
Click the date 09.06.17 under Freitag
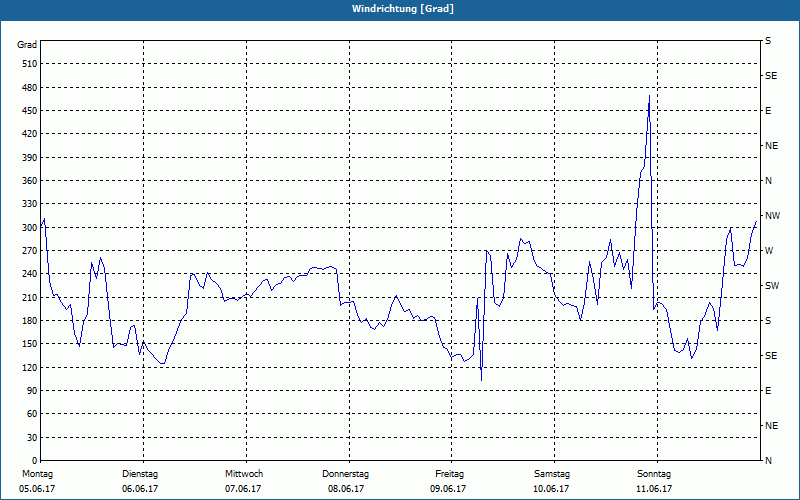click(448, 489)
